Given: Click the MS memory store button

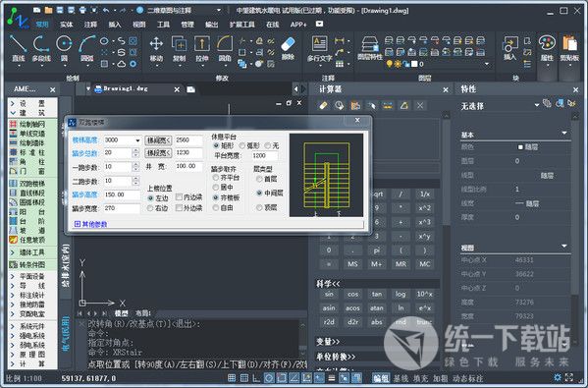Looking at the screenshot, I should (352, 264).
